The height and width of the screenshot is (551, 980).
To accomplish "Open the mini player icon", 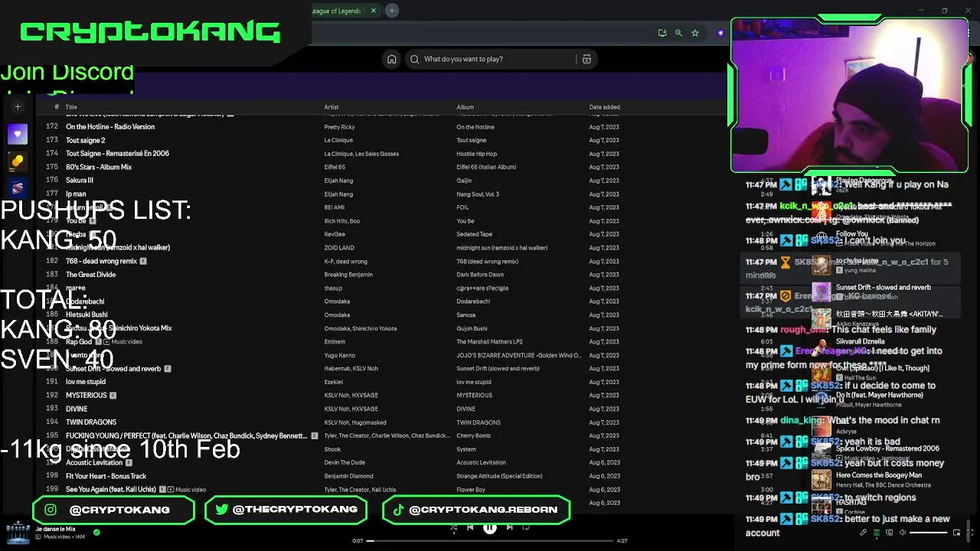I will coord(956,533).
